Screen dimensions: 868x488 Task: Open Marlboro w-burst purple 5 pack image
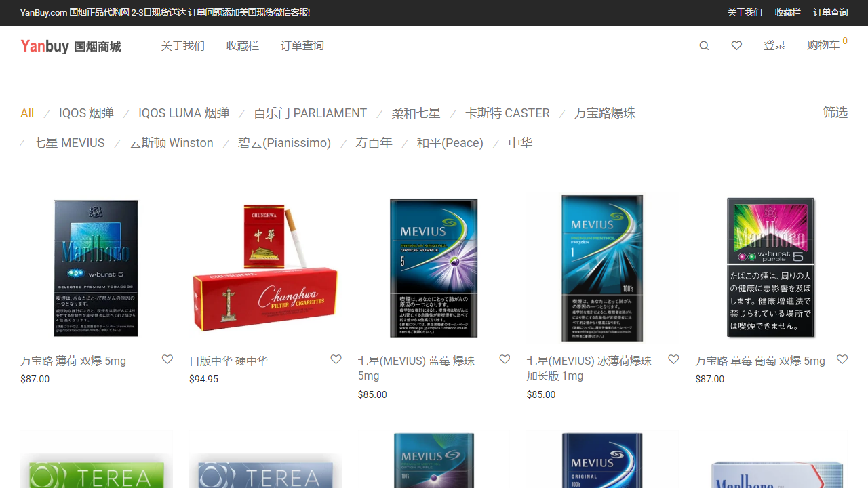772,268
